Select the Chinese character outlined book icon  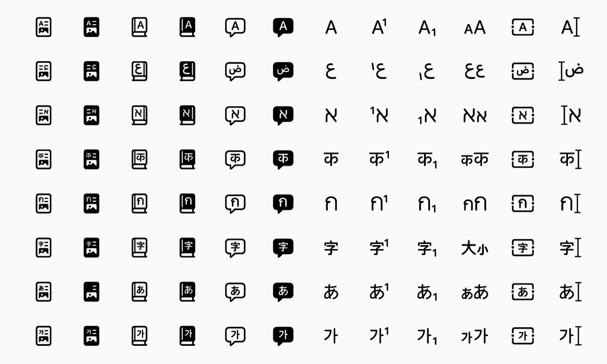tap(140, 248)
